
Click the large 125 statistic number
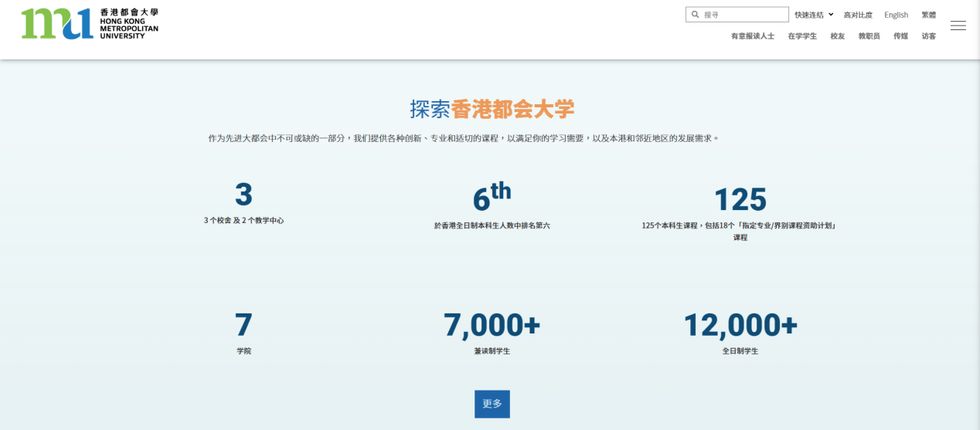tap(740, 199)
